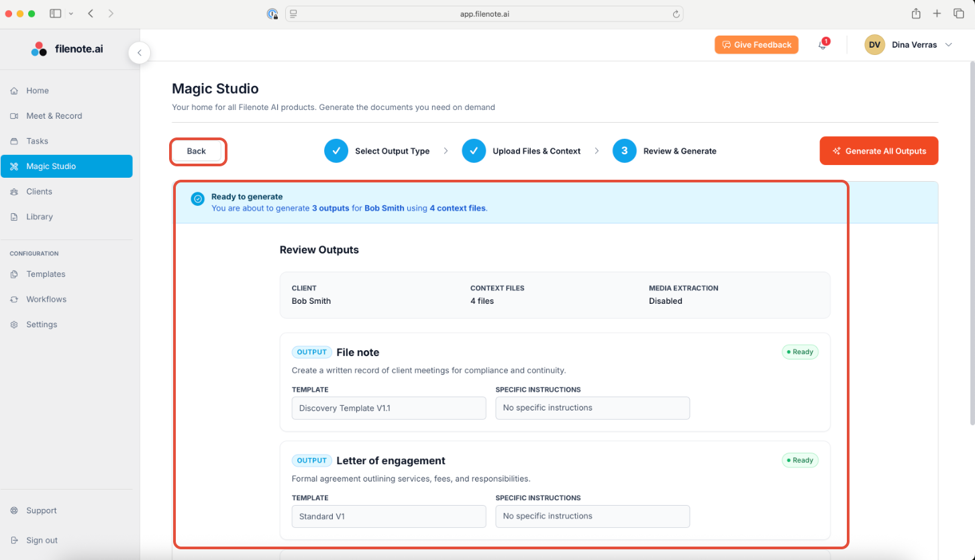The height and width of the screenshot is (560, 975).
Task: Select Magic Studio in the sidebar
Action: pyautogui.click(x=66, y=166)
